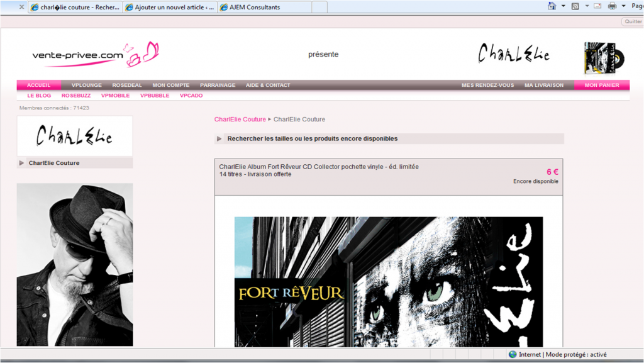Click the présente text in header

point(323,54)
